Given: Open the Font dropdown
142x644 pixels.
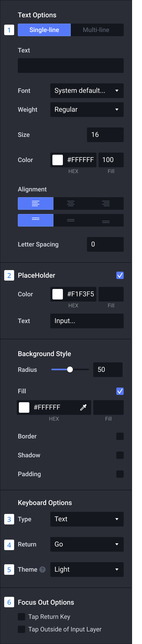Looking at the screenshot, I should [x=87, y=91].
